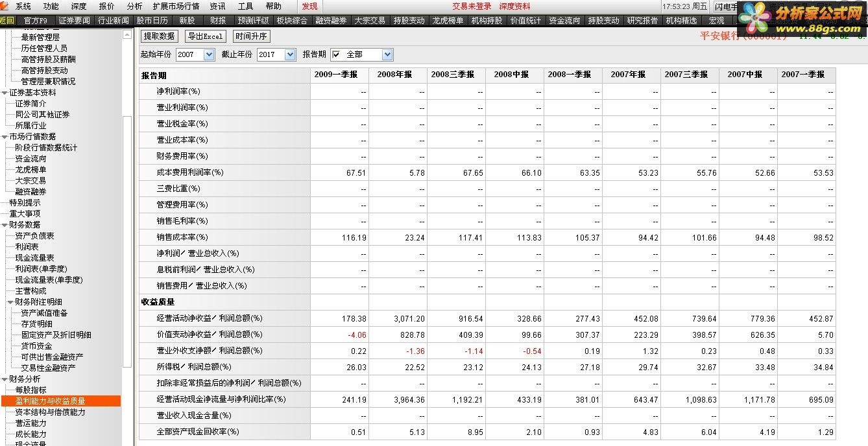Click the 提取数据 button
The width and height of the screenshot is (868, 446).
click(159, 36)
